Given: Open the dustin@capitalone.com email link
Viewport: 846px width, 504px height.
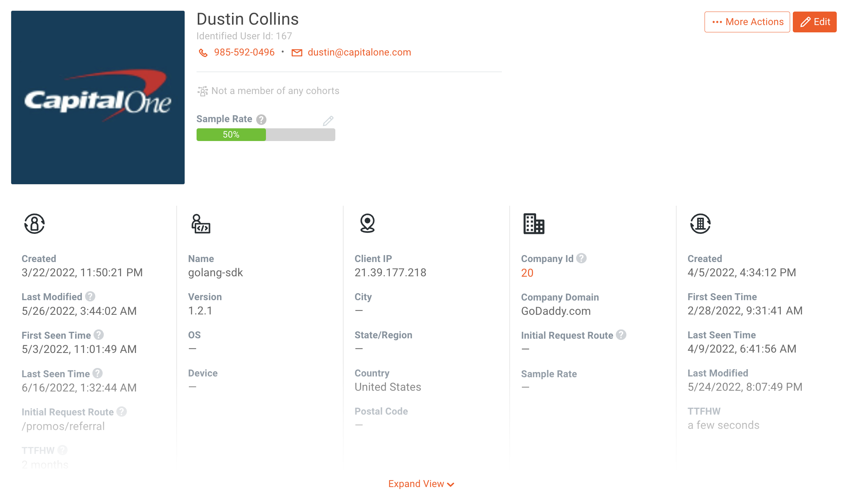Looking at the screenshot, I should click(359, 52).
